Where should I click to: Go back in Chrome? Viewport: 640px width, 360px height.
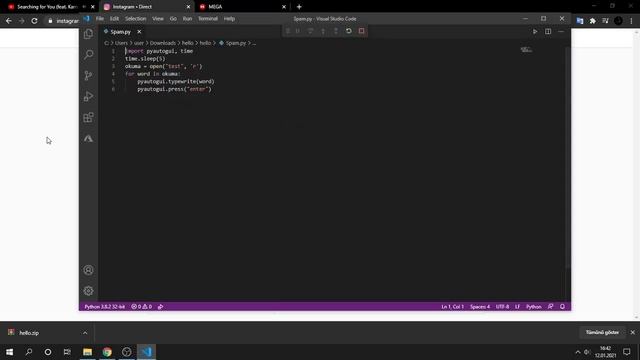pyautogui.click(x=9, y=21)
